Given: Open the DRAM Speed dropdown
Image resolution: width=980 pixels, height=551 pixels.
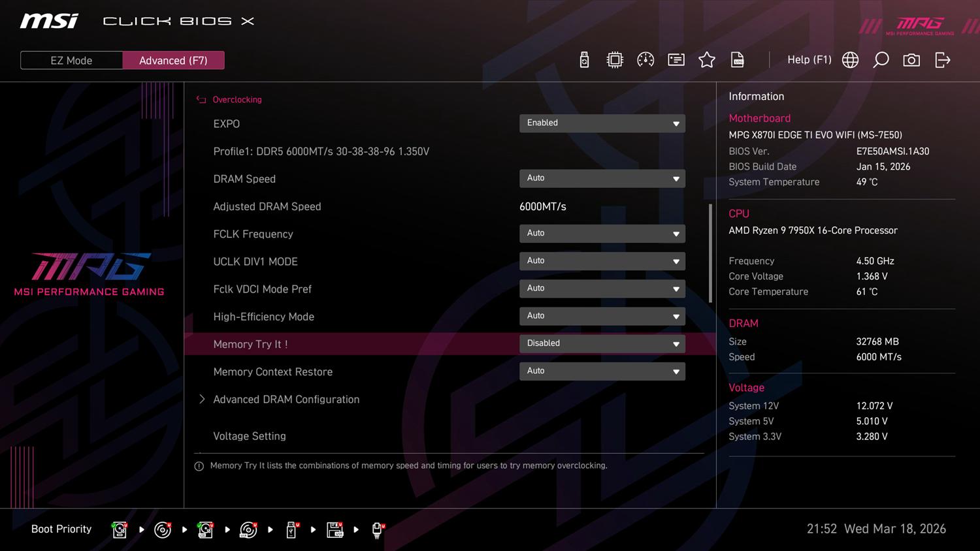Looking at the screenshot, I should tap(602, 179).
